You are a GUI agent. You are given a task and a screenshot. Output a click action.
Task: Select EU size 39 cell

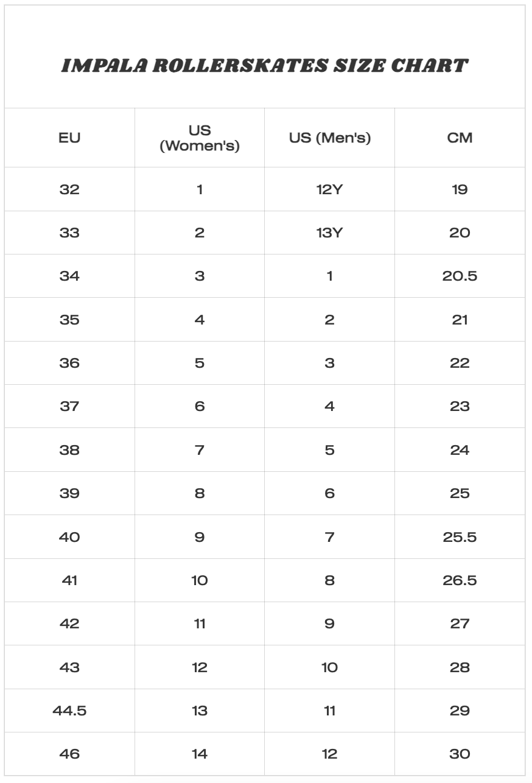coord(69,493)
